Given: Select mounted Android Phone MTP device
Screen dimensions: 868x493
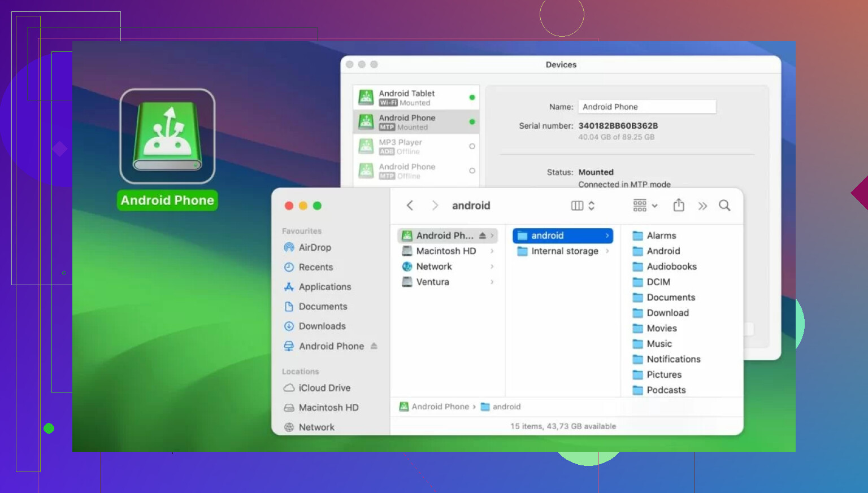Looking at the screenshot, I should click(x=416, y=122).
